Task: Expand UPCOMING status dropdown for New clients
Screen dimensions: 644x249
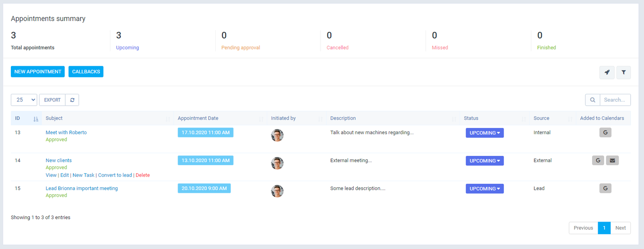Action: pos(484,161)
